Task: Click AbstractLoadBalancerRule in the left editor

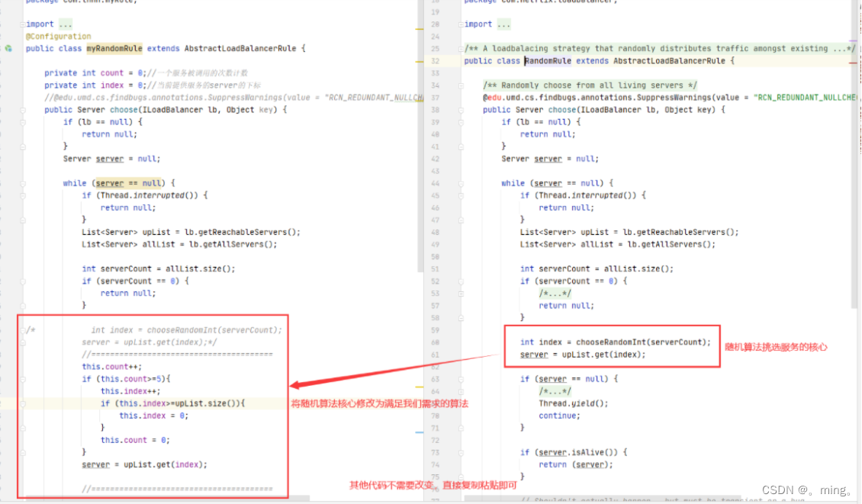Action: 240,48
